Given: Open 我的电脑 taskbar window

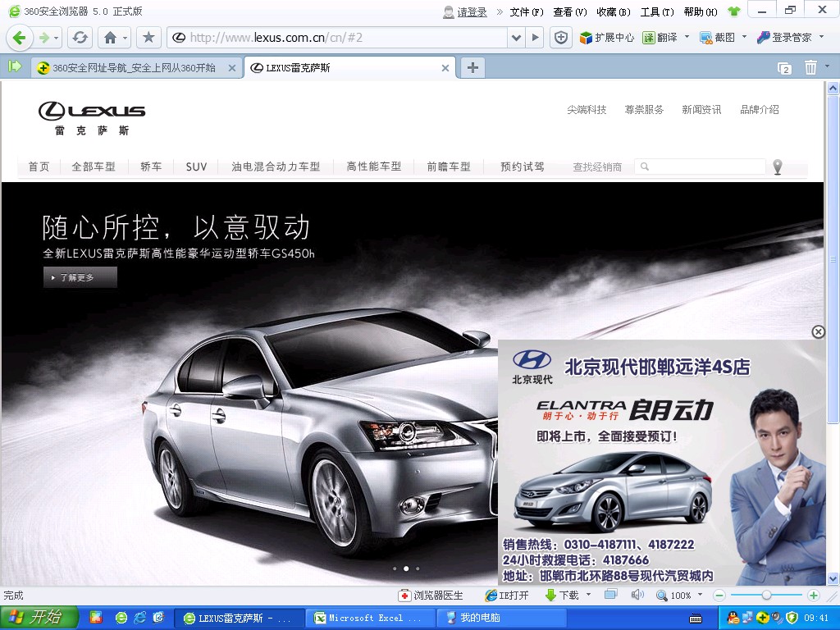Looking at the screenshot, I should click(x=501, y=619).
